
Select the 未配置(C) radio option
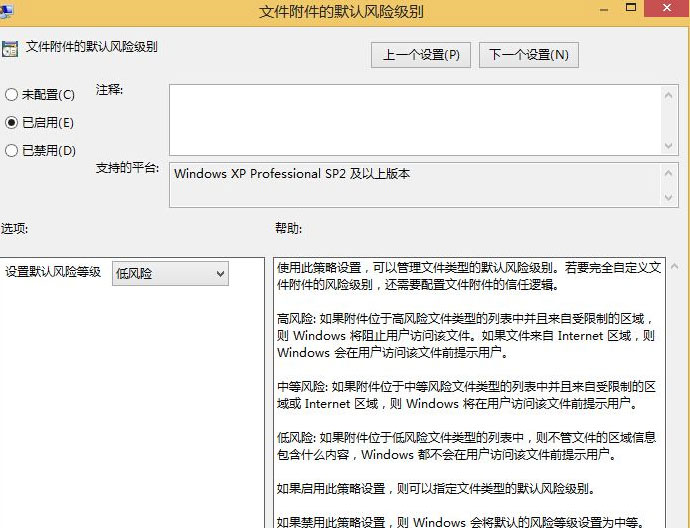(x=12, y=95)
